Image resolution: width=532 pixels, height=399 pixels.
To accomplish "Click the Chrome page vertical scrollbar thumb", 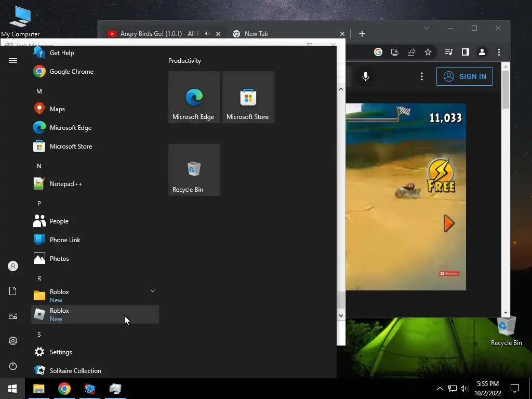I will [506, 89].
